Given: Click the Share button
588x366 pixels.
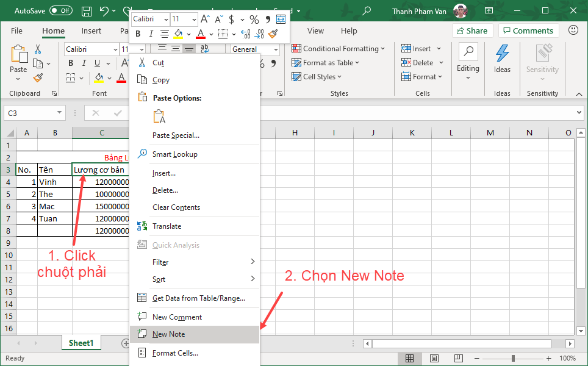Looking at the screenshot, I should (x=472, y=30).
